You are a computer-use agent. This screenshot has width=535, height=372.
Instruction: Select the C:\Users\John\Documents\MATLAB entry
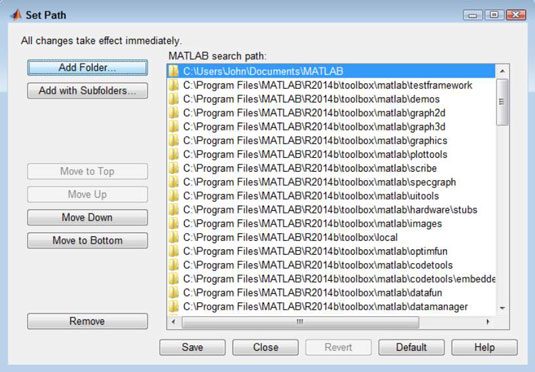(331, 71)
